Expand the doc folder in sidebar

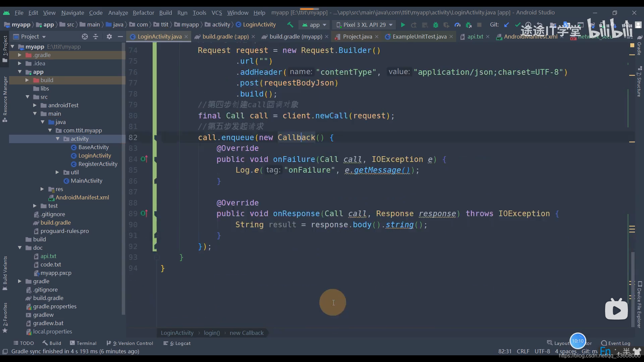pos(19,247)
